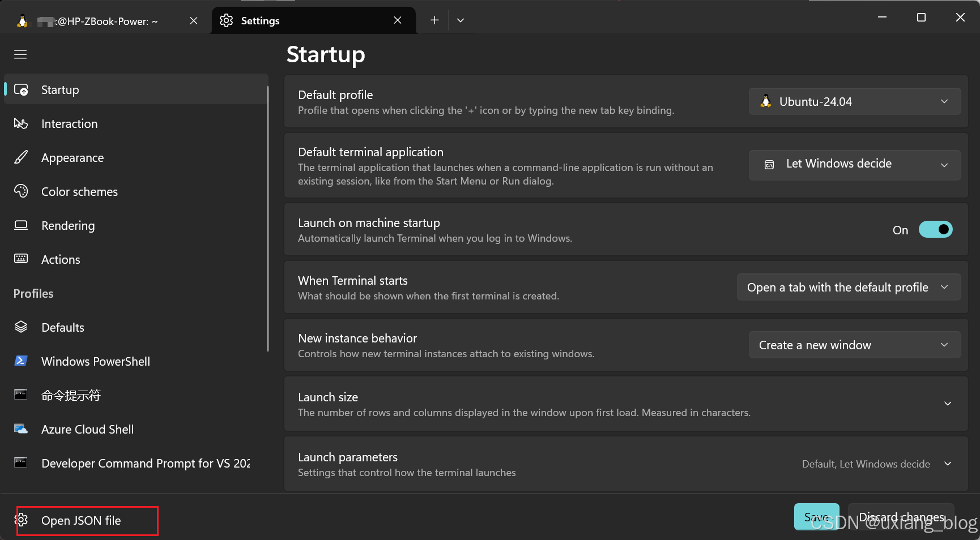Toggle Launch on machine startup switch
980x540 pixels.
(935, 229)
